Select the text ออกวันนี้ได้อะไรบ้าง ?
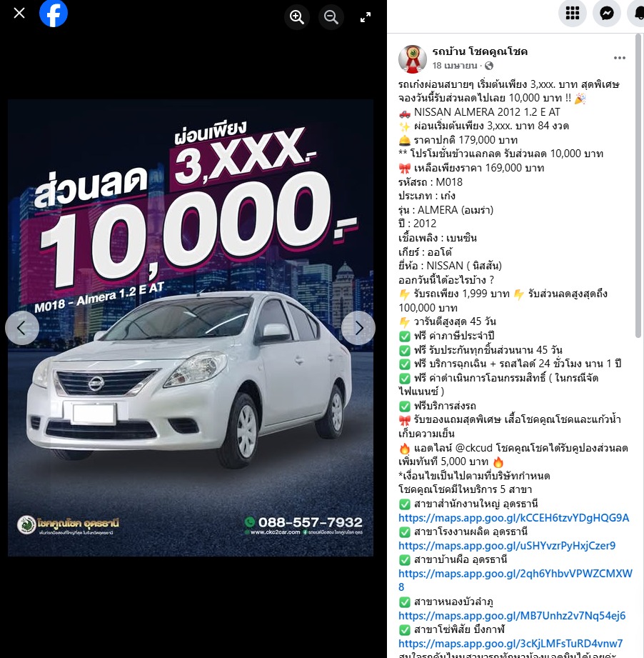The height and width of the screenshot is (658, 644). click(x=446, y=280)
